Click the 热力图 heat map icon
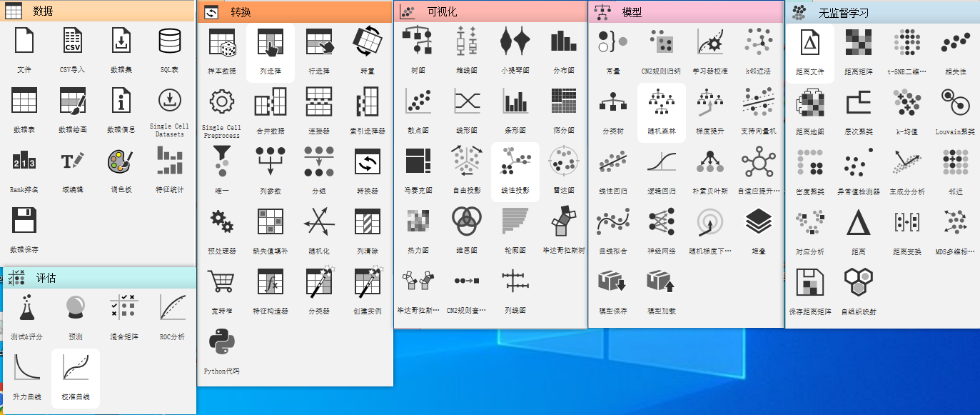980x415 pixels. coord(418,221)
